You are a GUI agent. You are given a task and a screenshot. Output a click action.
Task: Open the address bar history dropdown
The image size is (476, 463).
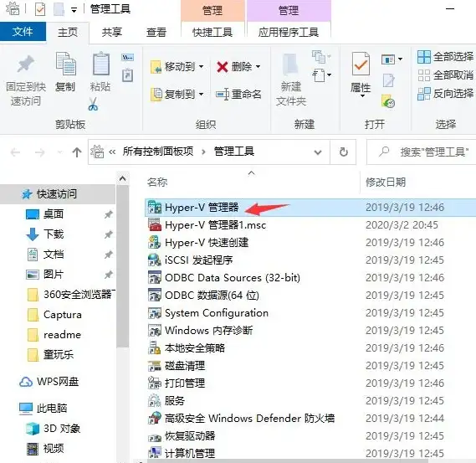(x=318, y=152)
